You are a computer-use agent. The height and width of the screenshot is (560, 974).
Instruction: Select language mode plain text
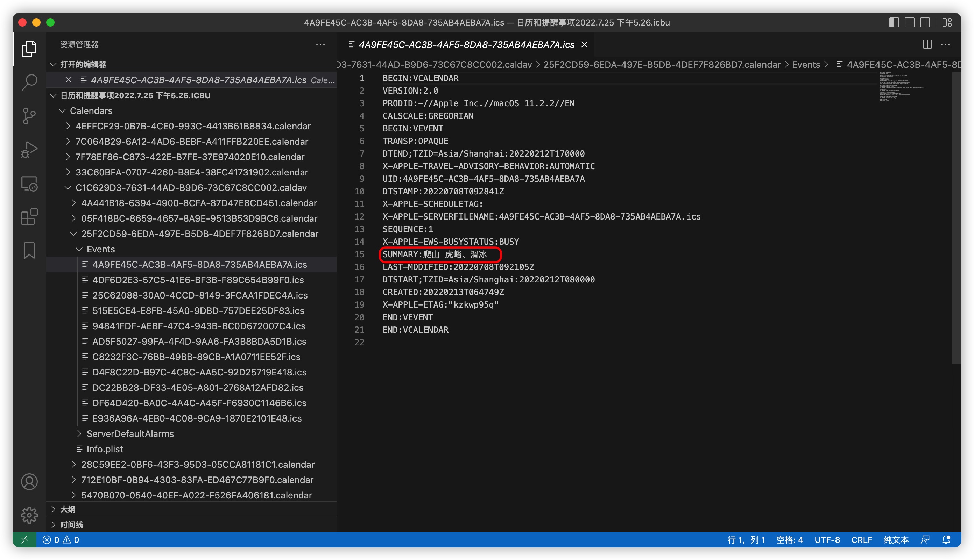pyautogui.click(x=896, y=540)
